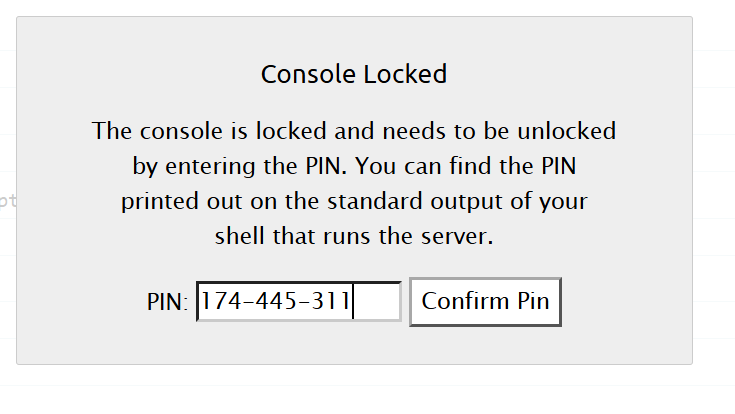
Task: Click the line 'by entering the PIN'
Action: 239,166
